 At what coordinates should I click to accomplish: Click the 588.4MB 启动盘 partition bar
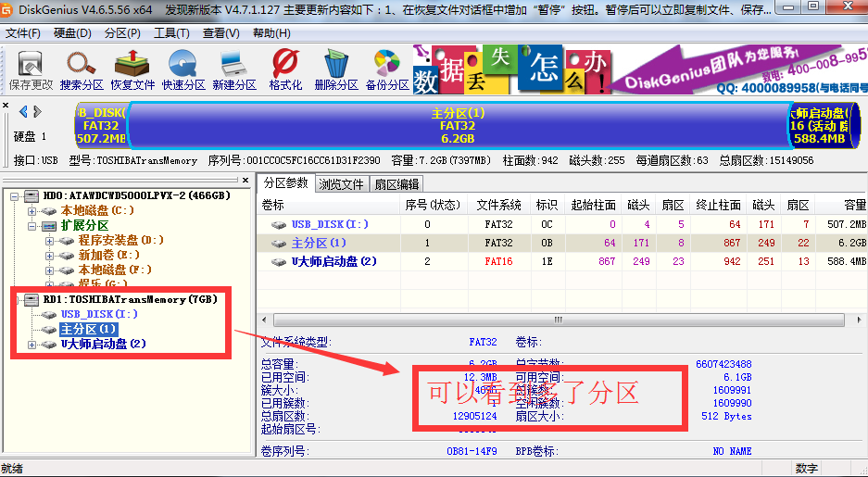tap(824, 126)
